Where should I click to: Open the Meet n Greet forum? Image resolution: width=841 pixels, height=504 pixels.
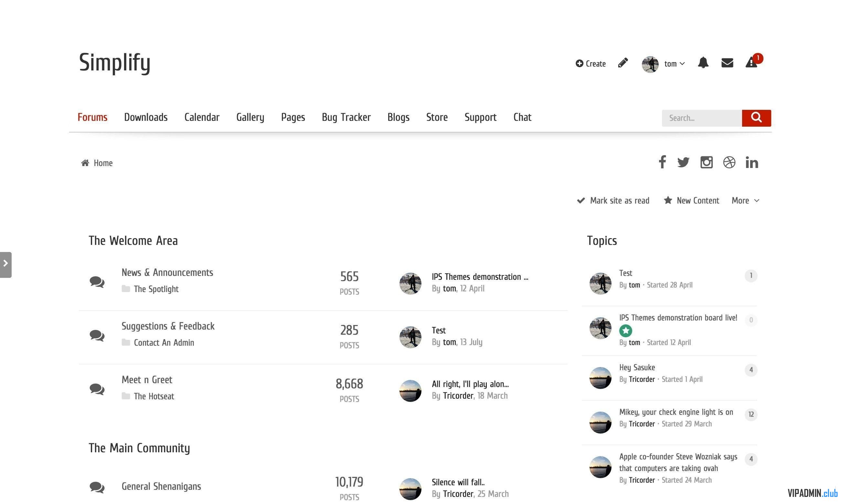tap(147, 380)
